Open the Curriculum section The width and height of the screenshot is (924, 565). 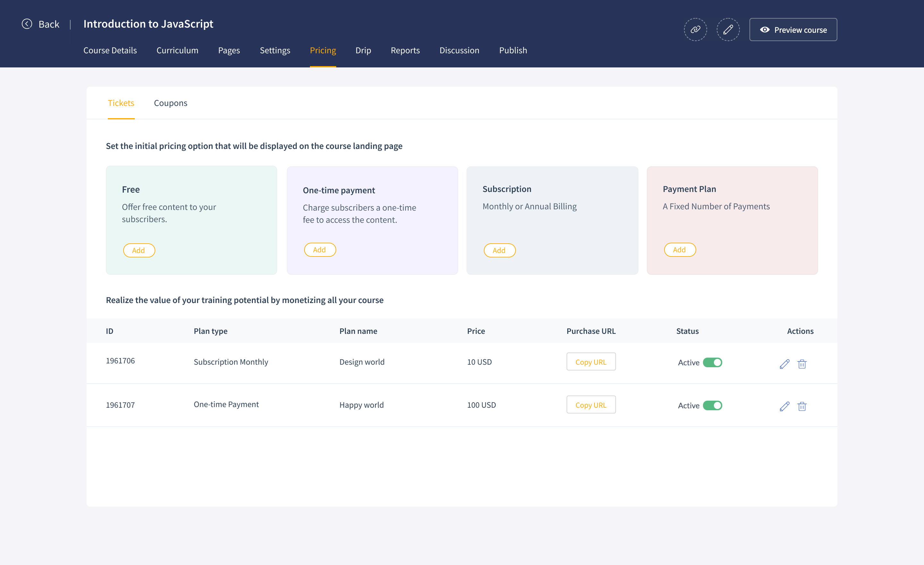pos(177,50)
